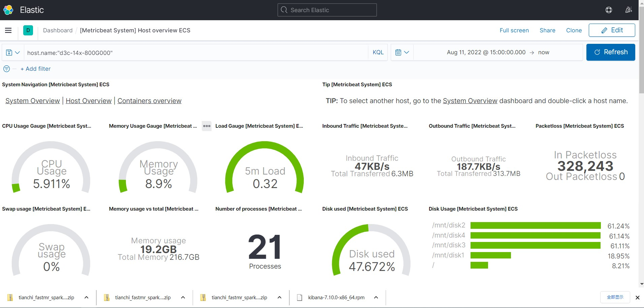Follow System Overview link in the tip
This screenshot has width=644, height=308.
click(x=470, y=101)
